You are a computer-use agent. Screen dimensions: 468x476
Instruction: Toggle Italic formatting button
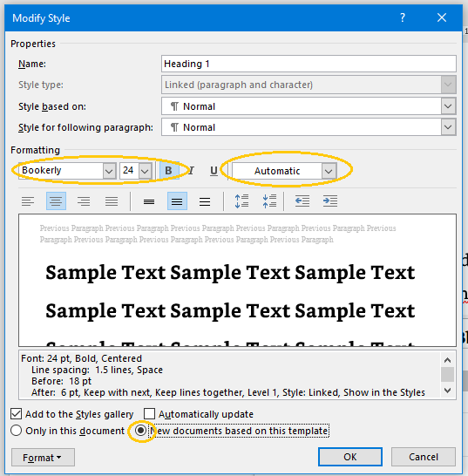tap(191, 171)
